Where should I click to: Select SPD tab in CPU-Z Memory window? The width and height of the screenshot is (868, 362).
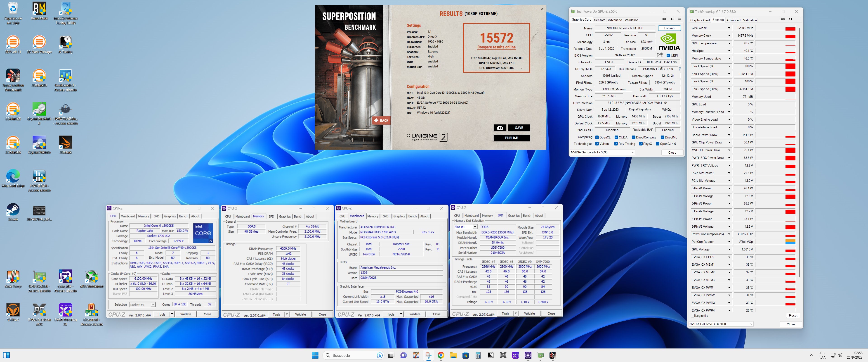pos(271,216)
